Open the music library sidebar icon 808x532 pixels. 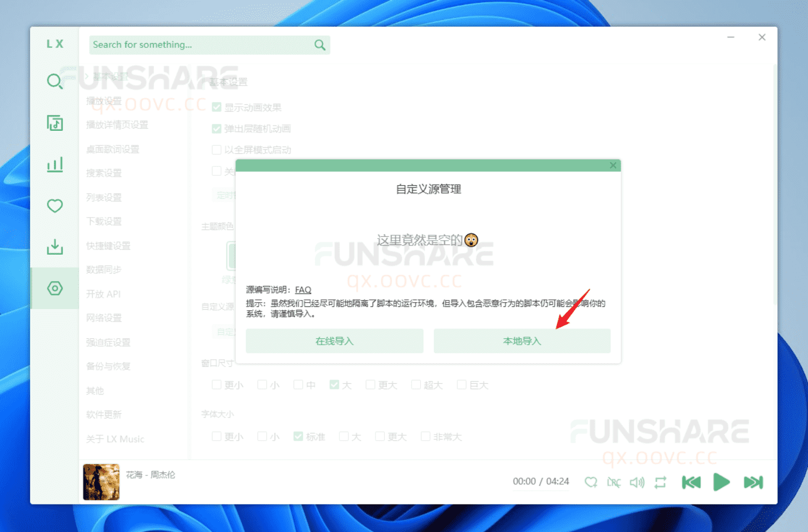54,123
